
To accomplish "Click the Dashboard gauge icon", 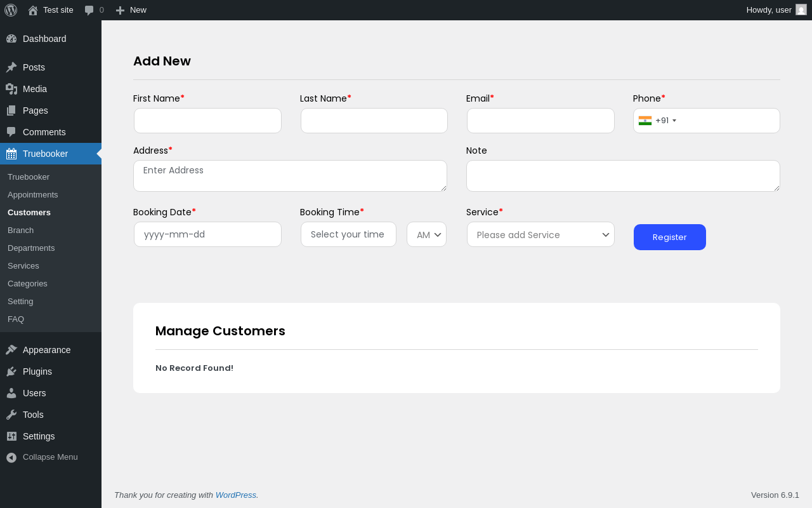I will pyautogui.click(x=11, y=39).
